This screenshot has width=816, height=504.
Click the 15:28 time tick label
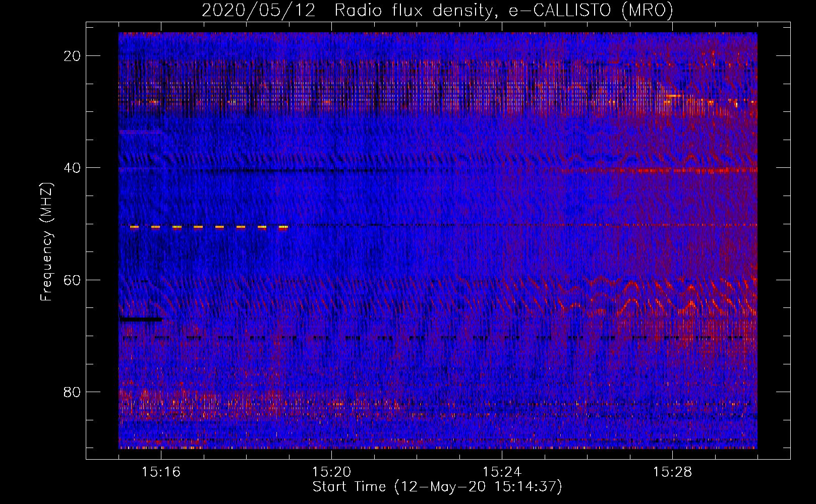pyautogui.click(x=672, y=472)
